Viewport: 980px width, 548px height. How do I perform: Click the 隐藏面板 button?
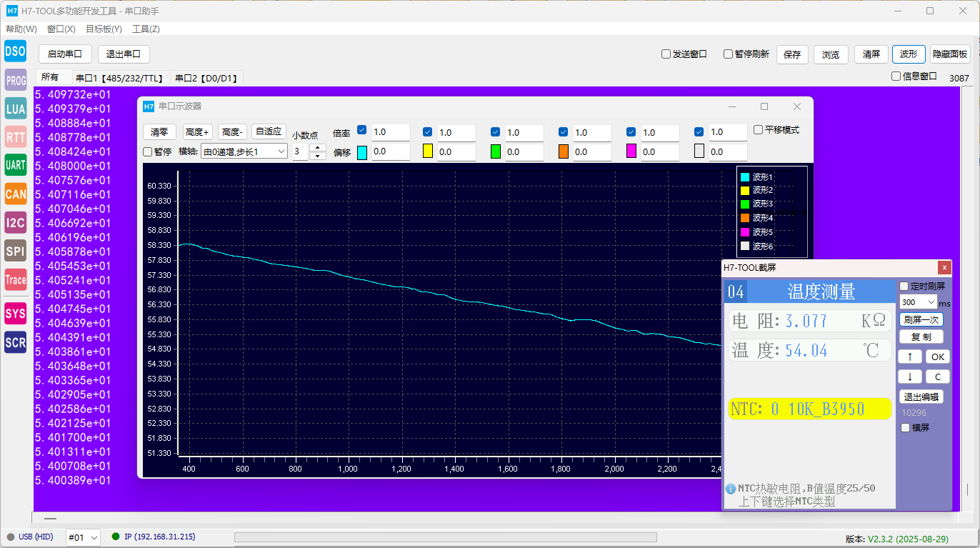(x=950, y=54)
